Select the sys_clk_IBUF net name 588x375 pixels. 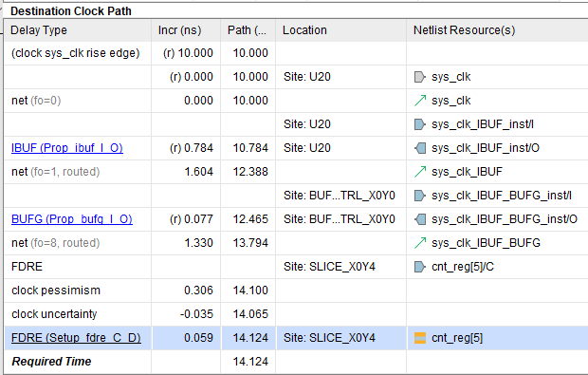(x=467, y=172)
